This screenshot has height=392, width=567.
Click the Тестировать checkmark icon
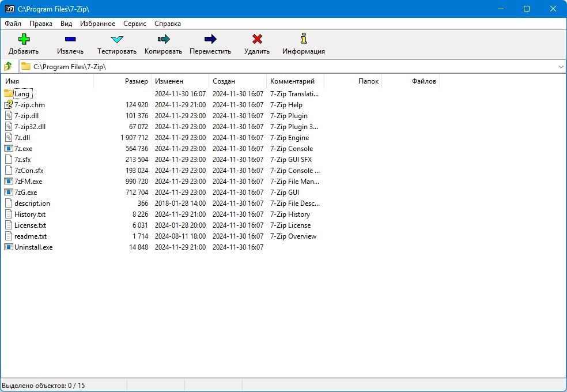pos(117,39)
